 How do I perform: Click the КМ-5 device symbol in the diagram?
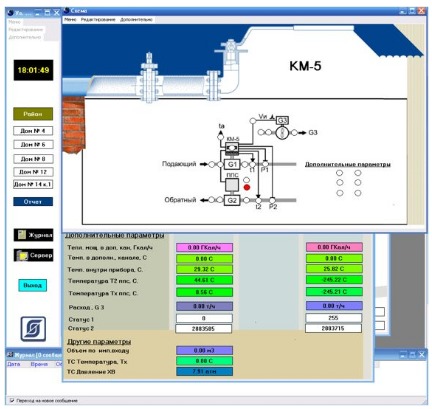tap(232, 147)
